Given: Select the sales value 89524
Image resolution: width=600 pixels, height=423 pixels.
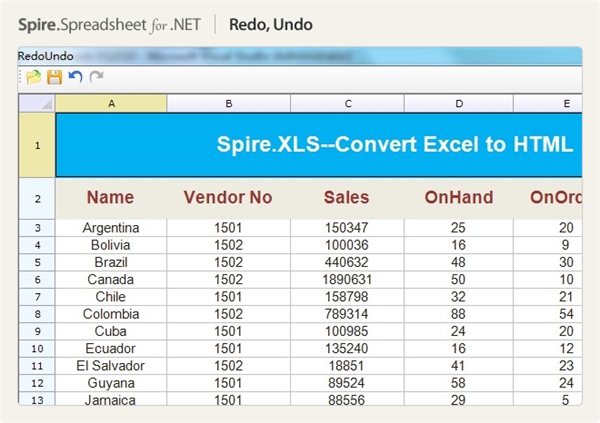Looking at the screenshot, I should coord(347,383).
